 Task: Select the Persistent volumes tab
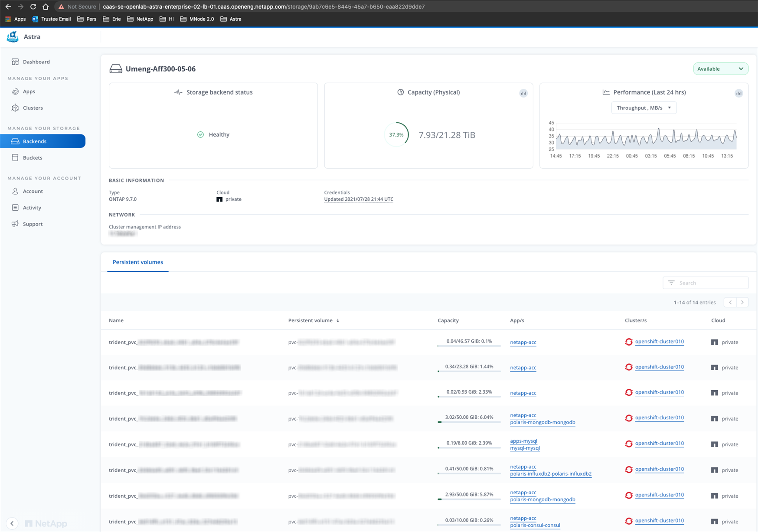click(138, 262)
